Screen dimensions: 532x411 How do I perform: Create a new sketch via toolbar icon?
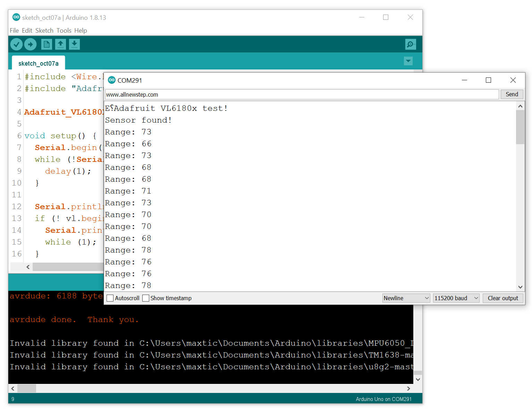[x=47, y=44]
